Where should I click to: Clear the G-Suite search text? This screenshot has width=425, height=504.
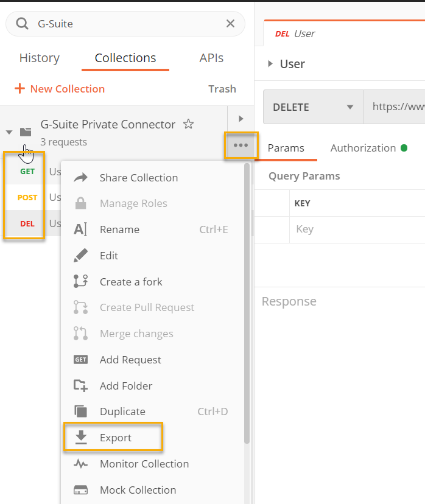click(230, 24)
